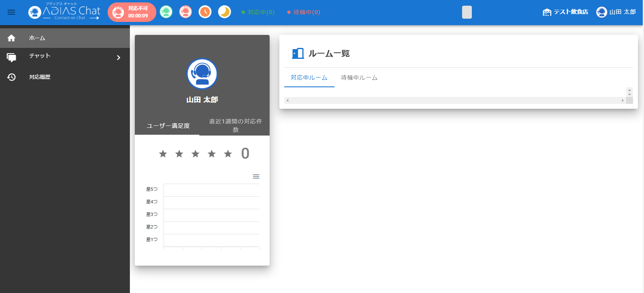
Task: Open the 山田 太郎 user menu in header
Action: [x=616, y=12]
